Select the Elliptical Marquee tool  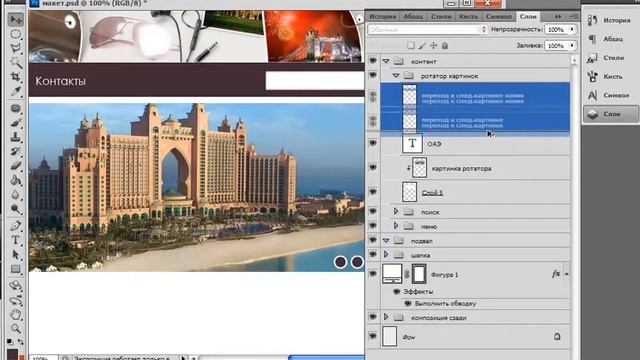[x=16, y=34]
